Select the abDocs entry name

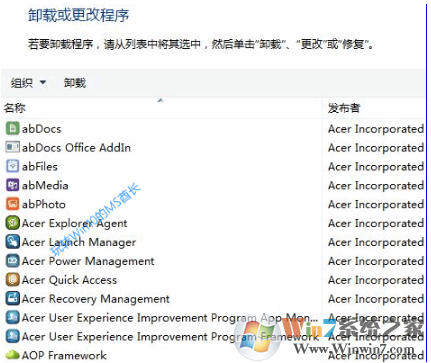point(42,129)
